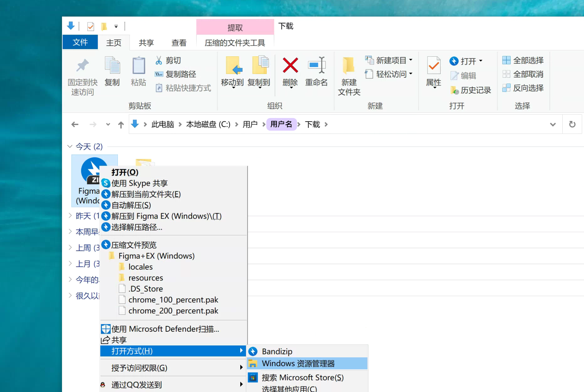Screen dimensions: 584x392
Task: Open the address bar history dropdown
Action: pyautogui.click(x=553, y=124)
